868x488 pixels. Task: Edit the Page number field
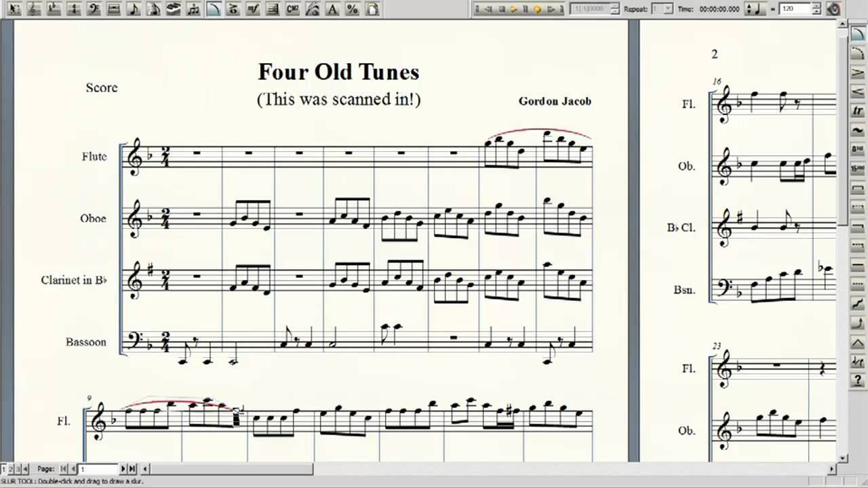(99, 468)
